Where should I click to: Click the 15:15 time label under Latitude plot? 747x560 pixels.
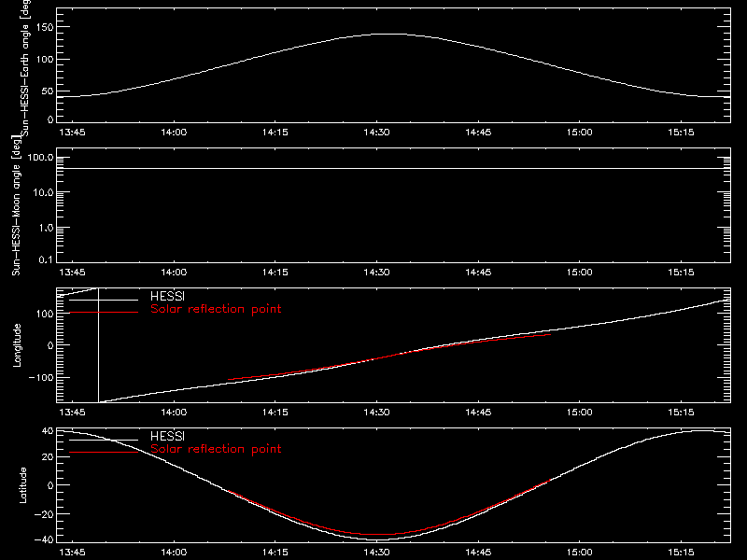coord(681,552)
